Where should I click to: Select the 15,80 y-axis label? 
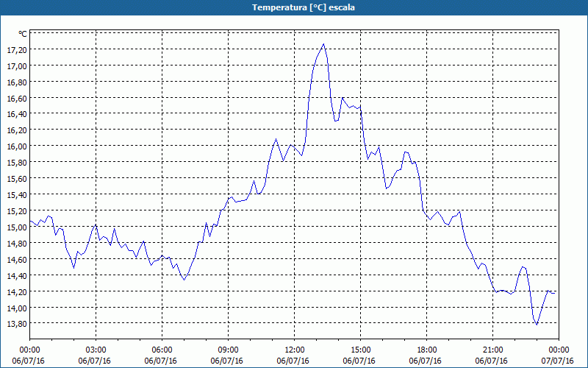(x=16, y=163)
